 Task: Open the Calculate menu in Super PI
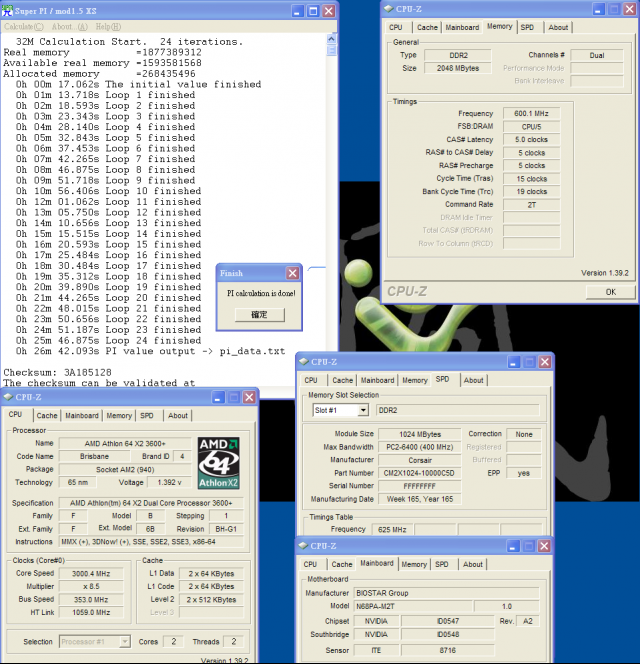[24, 27]
